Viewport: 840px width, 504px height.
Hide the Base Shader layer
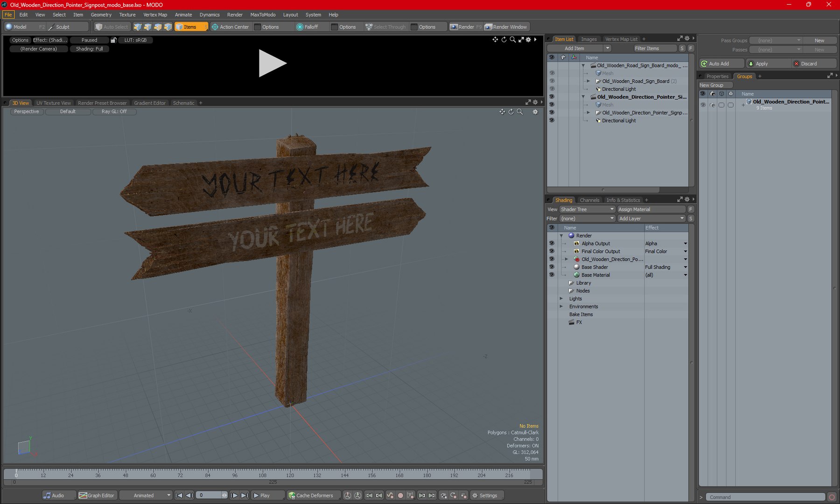(x=552, y=267)
